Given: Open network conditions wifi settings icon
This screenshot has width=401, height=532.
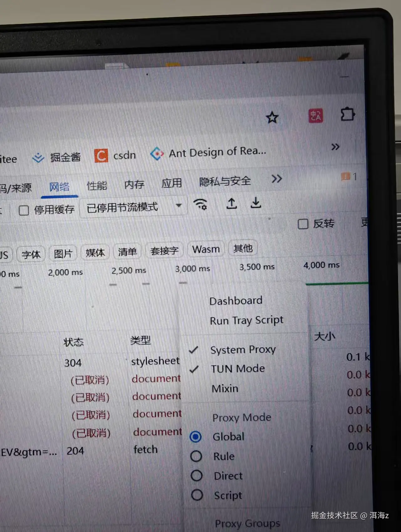Looking at the screenshot, I should click(x=200, y=205).
